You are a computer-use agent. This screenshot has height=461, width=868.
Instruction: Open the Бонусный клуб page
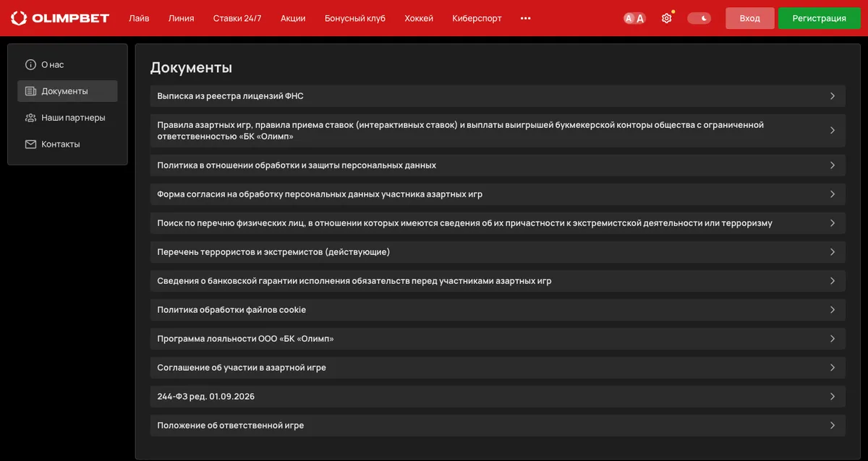tap(355, 18)
